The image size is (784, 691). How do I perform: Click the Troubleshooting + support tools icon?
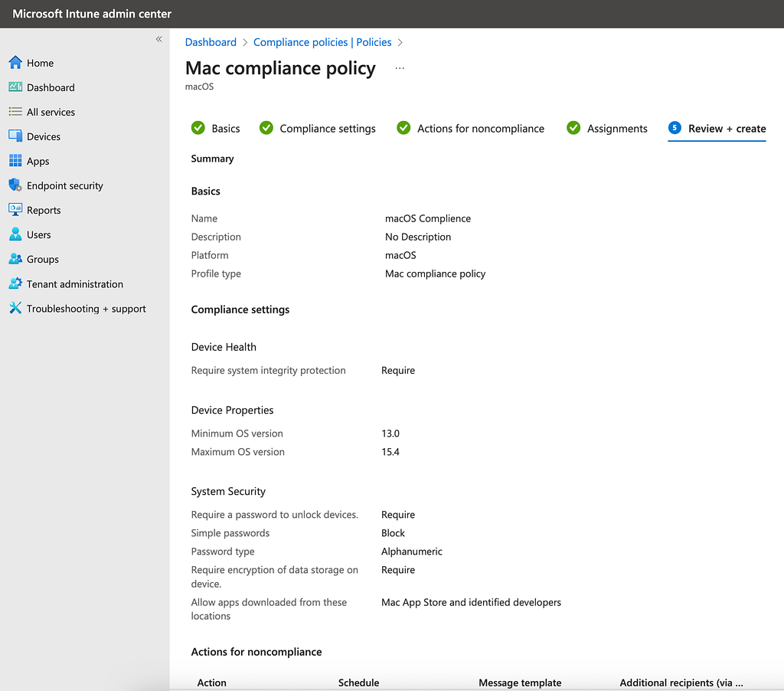point(15,308)
